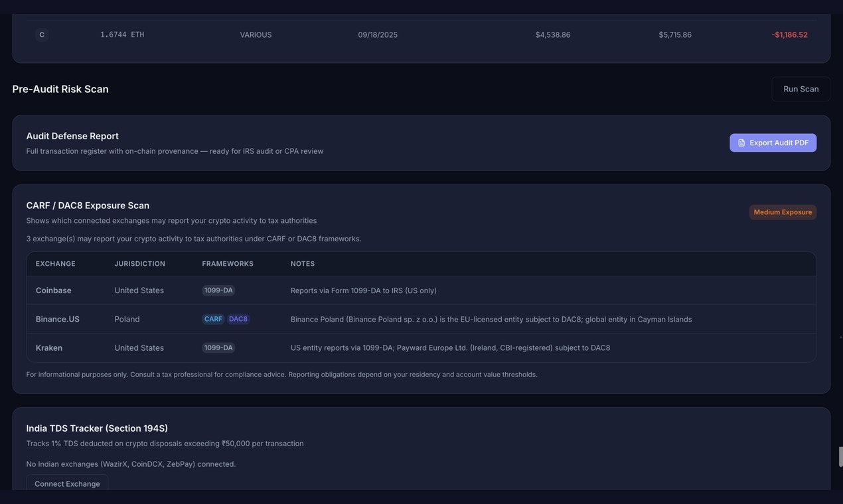This screenshot has width=843, height=504.
Task: Click the Audit Defense Report title
Action: (x=72, y=136)
